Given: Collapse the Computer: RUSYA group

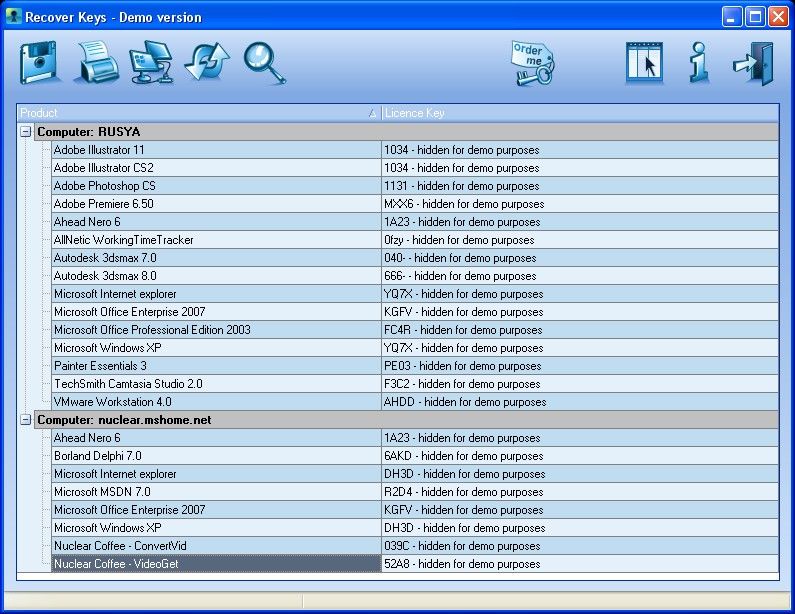Looking at the screenshot, I should [x=26, y=132].
